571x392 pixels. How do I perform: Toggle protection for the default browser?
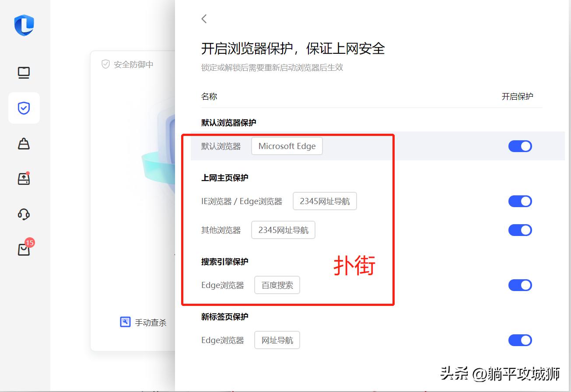(x=520, y=146)
